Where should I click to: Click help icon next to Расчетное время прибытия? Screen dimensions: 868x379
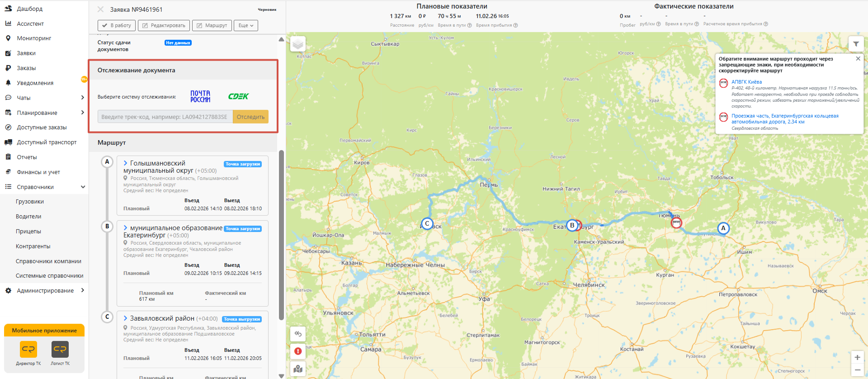766,24
